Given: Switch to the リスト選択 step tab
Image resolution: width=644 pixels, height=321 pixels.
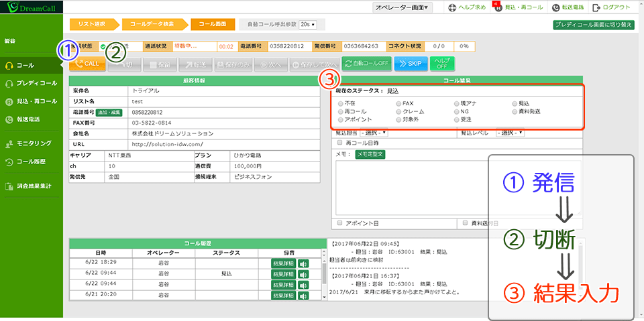Looking at the screenshot, I should pos(92,24).
